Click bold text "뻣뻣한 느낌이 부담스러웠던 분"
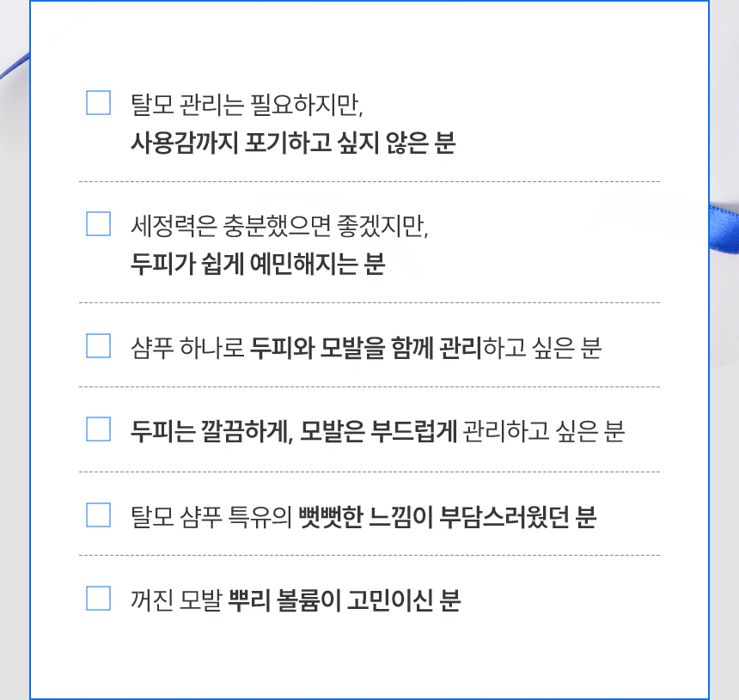This screenshot has width=739, height=700. point(447,515)
